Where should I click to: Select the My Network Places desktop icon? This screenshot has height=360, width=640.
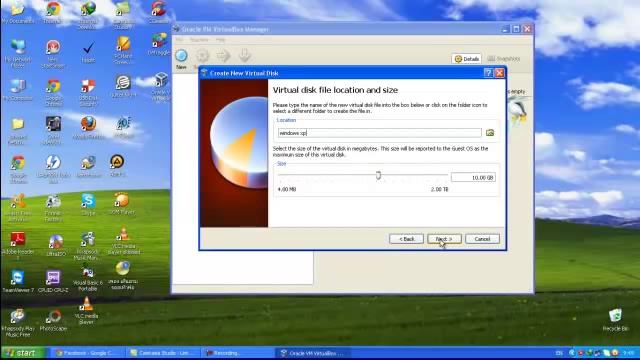[18, 53]
